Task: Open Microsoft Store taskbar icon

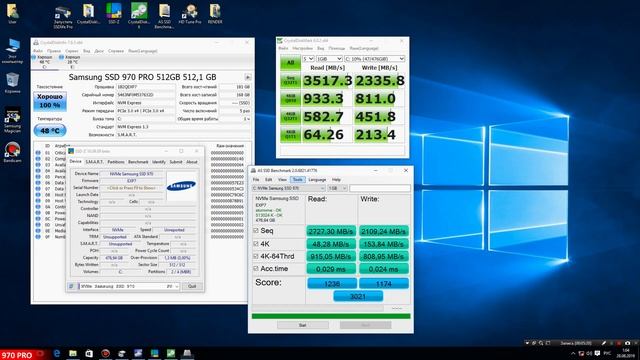Action: [x=89, y=353]
